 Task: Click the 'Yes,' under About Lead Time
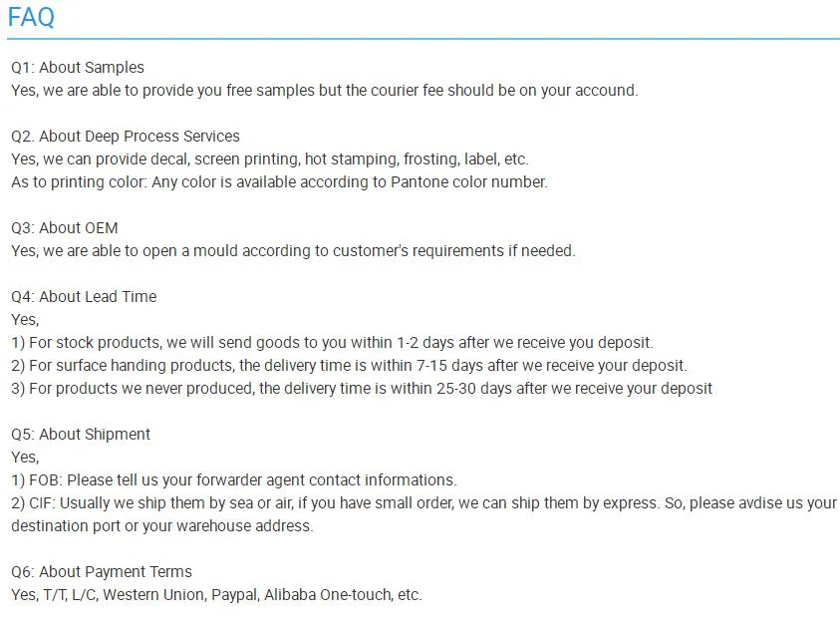click(25, 320)
